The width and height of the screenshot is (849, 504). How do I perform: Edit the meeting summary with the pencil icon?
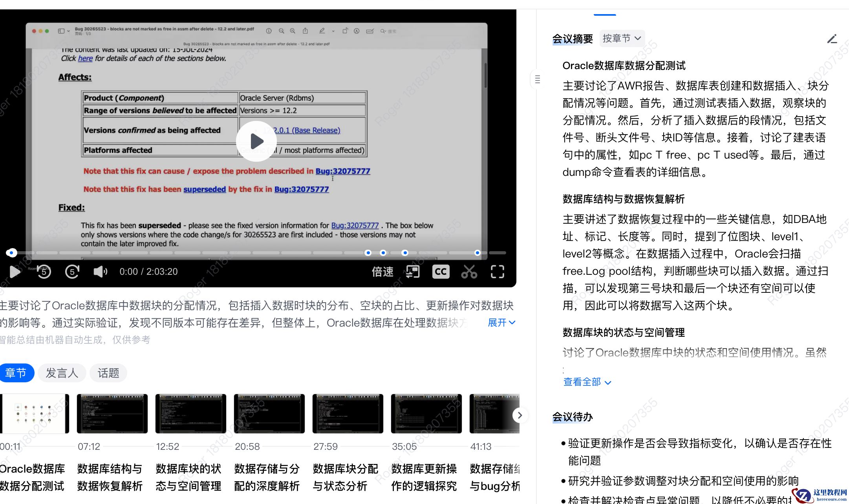coord(832,39)
